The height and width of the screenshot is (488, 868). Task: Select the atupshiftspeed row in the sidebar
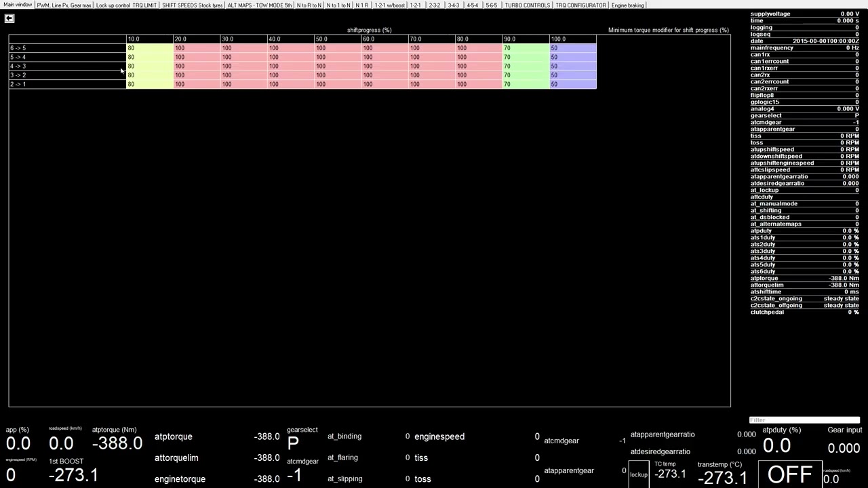(804, 149)
